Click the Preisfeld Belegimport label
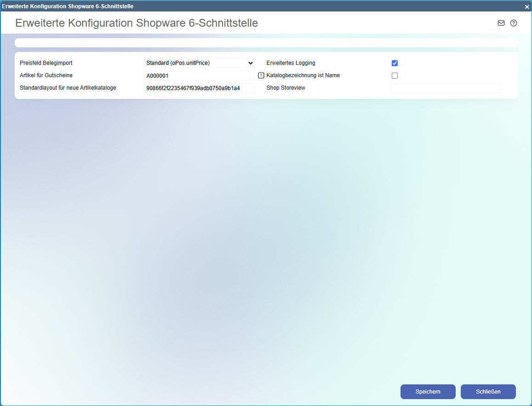The width and height of the screenshot is (532, 406). pyautogui.click(x=46, y=63)
